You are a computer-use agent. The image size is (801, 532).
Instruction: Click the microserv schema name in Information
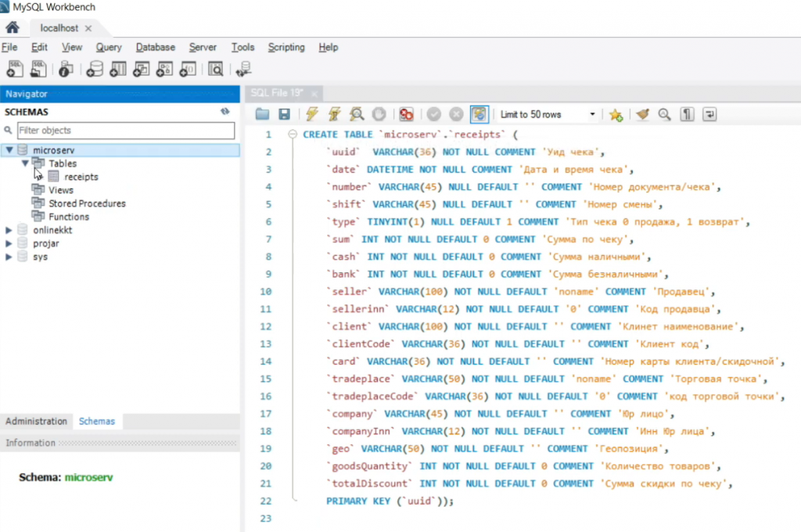[88, 477]
